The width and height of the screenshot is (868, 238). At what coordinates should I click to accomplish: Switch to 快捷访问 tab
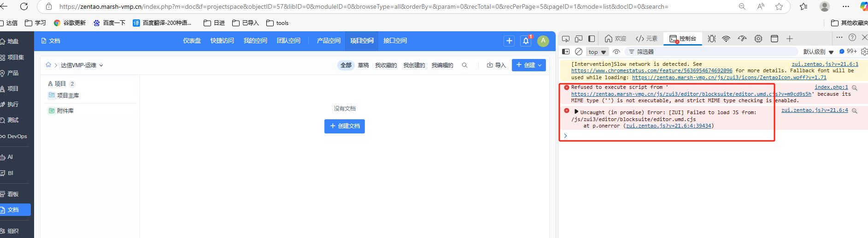(223, 41)
